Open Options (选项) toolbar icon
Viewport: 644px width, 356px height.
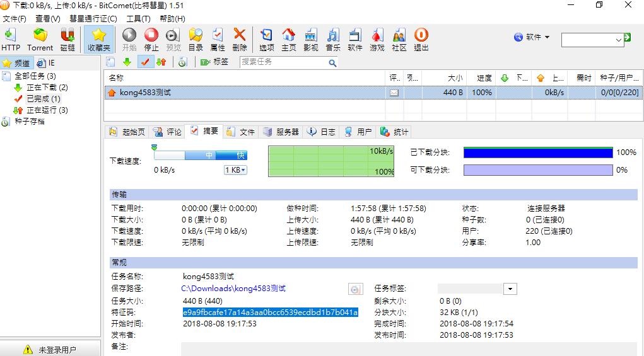point(267,40)
